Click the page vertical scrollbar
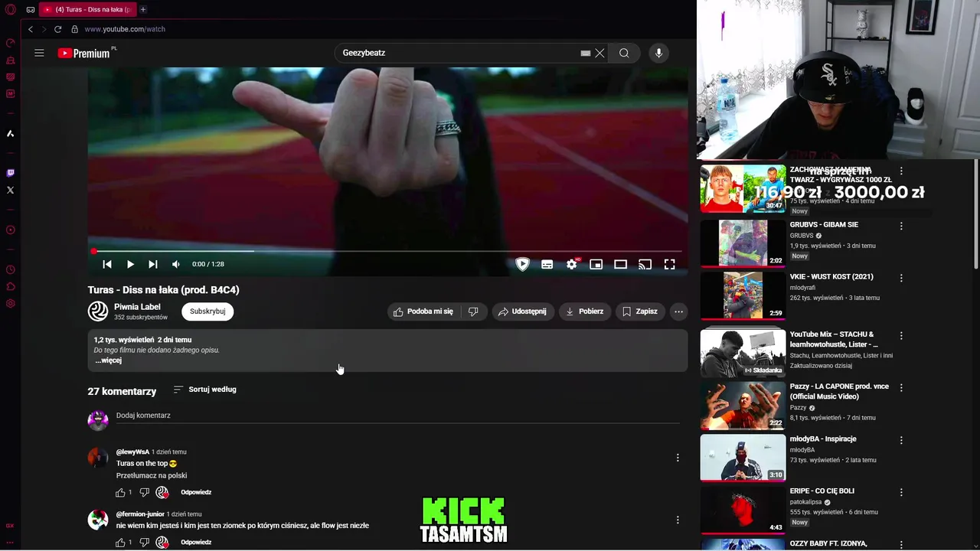Screen dimensions: 980x551 (976, 214)
